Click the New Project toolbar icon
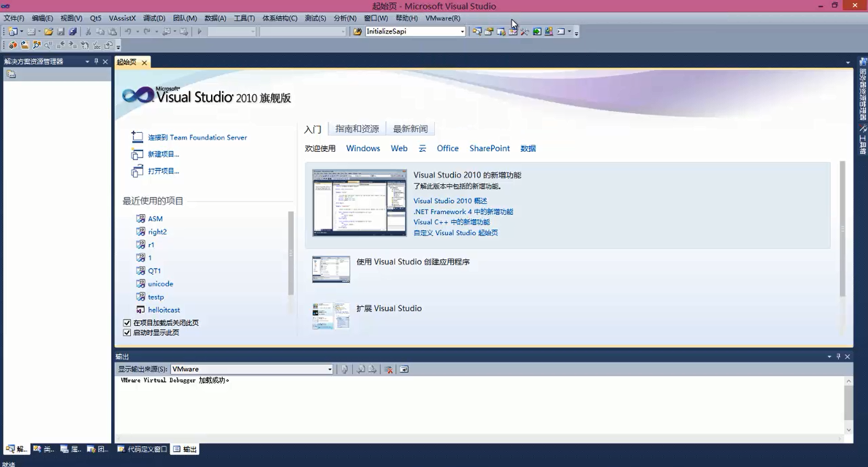 pos(12,31)
